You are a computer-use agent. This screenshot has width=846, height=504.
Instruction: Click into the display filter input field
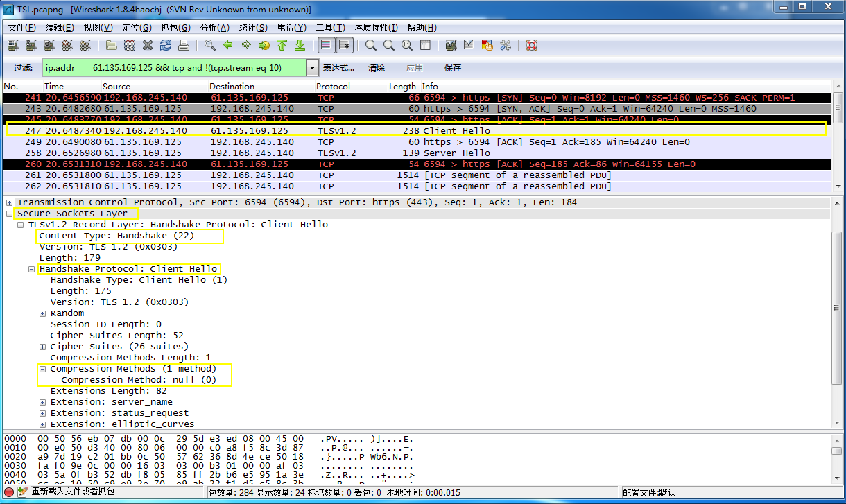coord(173,68)
